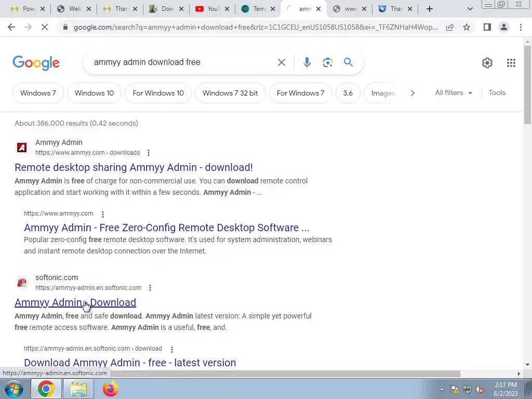
Task: Open a new tab with the plus button
Action: 430,9
